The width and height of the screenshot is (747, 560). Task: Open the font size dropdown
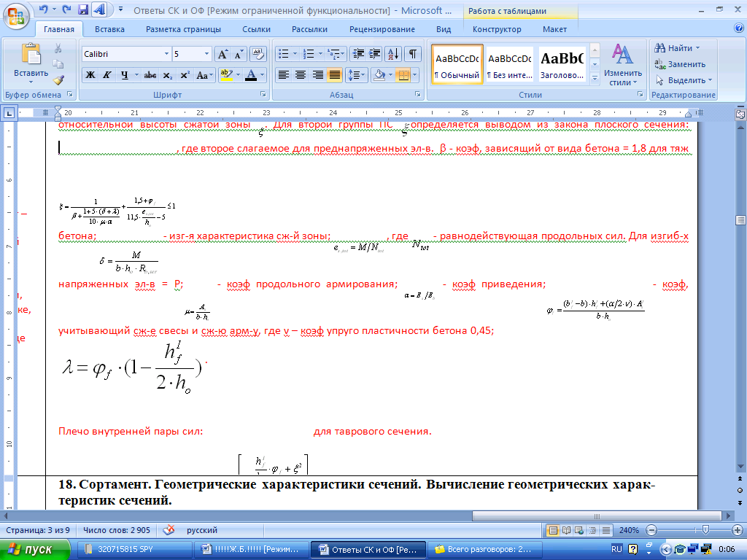click(206, 54)
